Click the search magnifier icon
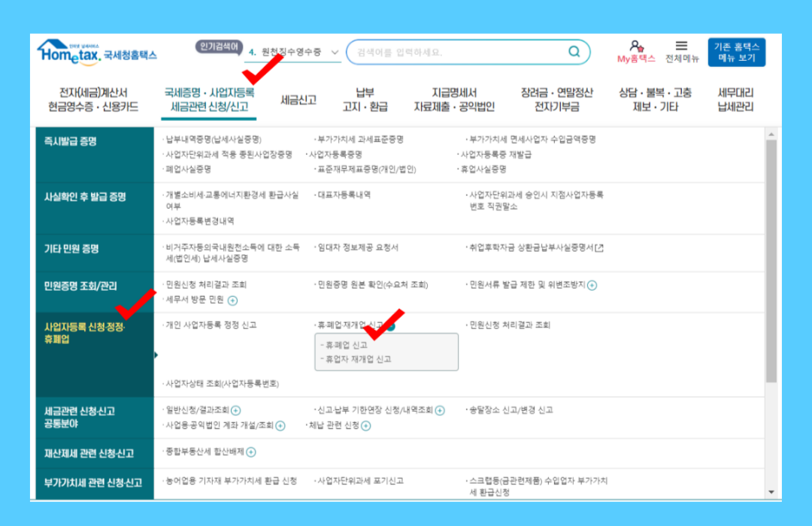 tap(574, 53)
